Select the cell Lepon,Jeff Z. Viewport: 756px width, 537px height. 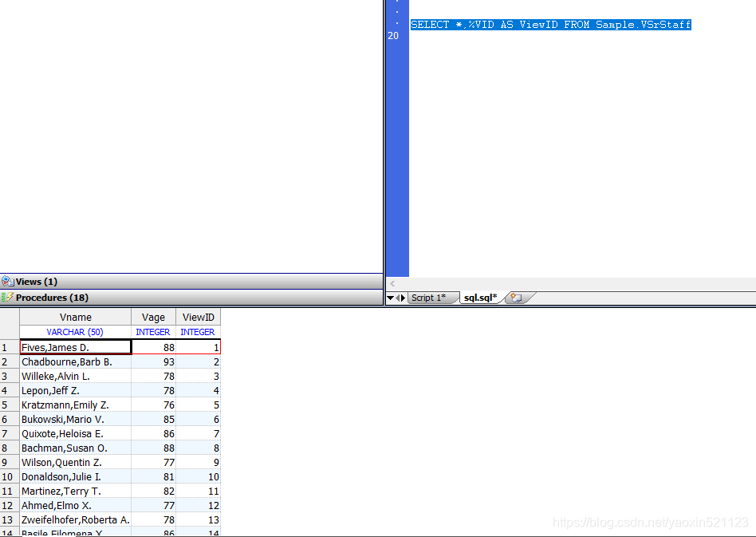point(75,390)
